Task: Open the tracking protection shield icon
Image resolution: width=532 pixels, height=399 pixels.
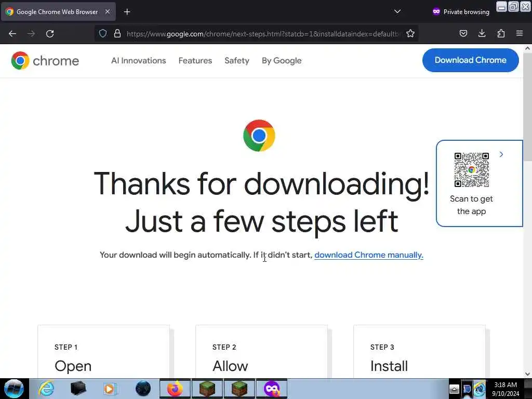Action: (103, 33)
